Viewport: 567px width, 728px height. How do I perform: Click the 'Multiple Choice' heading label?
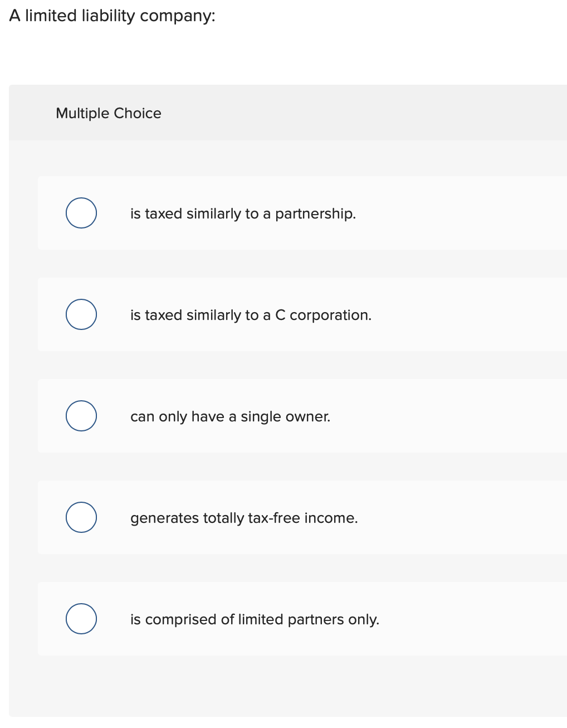(x=109, y=113)
